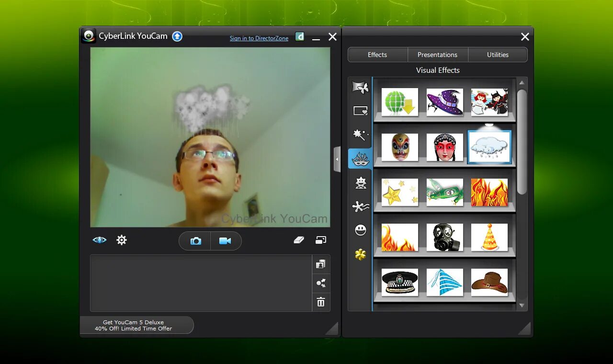Switch to the Effects tab
The width and height of the screenshot is (613, 364).
pyautogui.click(x=377, y=55)
